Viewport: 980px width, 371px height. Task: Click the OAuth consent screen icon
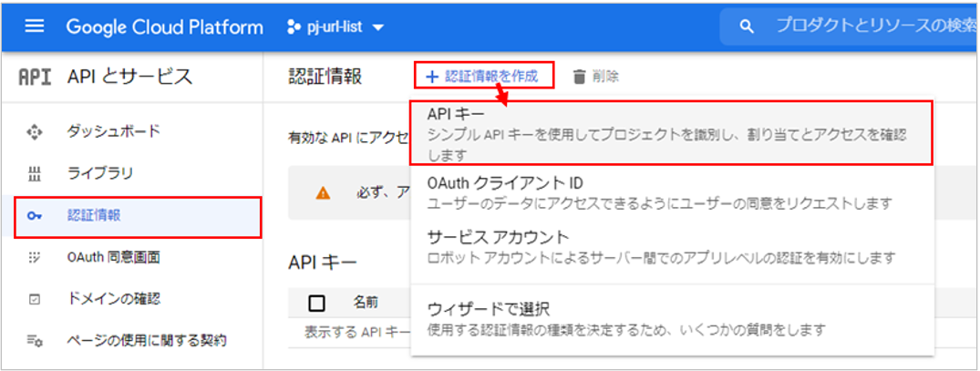(35, 258)
